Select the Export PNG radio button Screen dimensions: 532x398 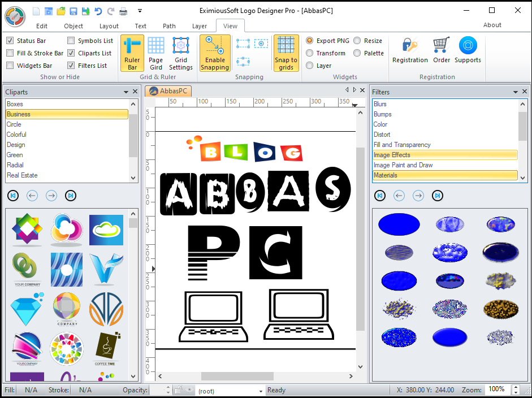[x=309, y=41]
